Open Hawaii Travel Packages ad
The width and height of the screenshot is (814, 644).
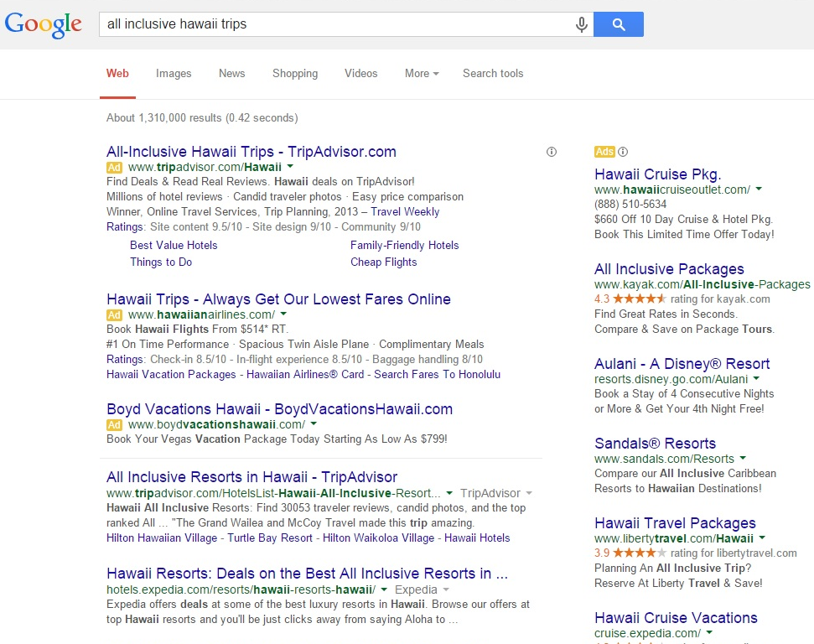click(x=675, y=523)
